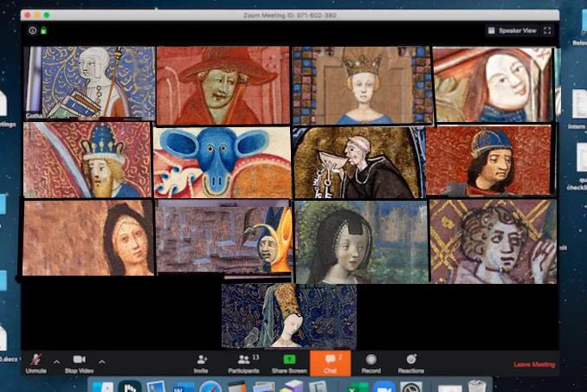Viewport: 587px width, 392px height.
Task: Select the man in blue cap tile
Action: (490, 160)
